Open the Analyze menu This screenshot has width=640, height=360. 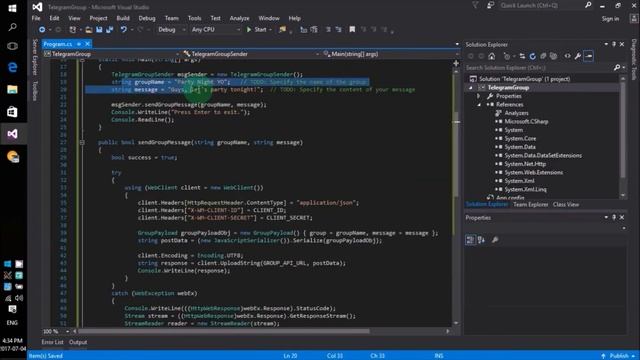click(239, 18)
